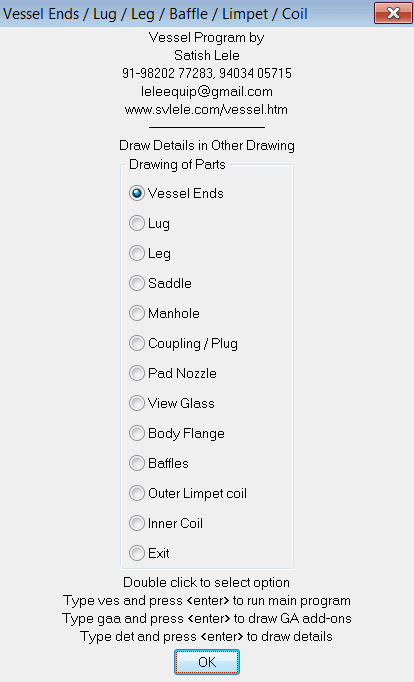
Task: Choose the Lug radio button
Action: [x=150, y=223]
